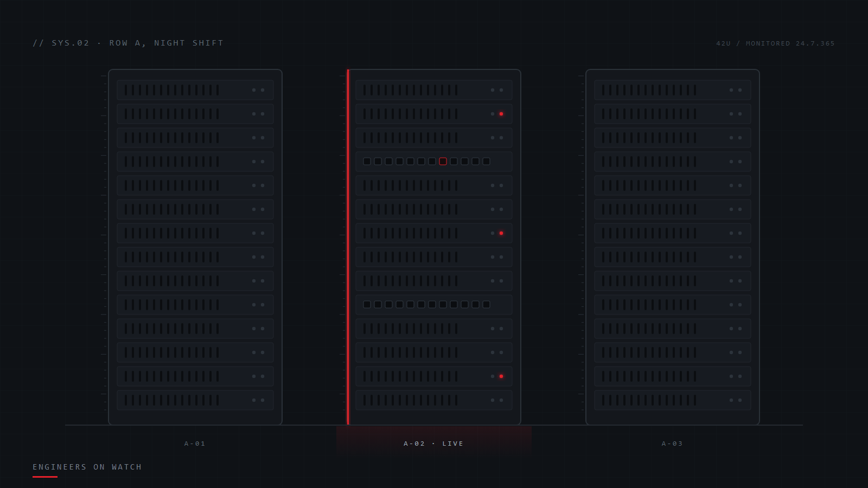Open the "ENGINEERS ON WATCH" section label

point(87,467)
